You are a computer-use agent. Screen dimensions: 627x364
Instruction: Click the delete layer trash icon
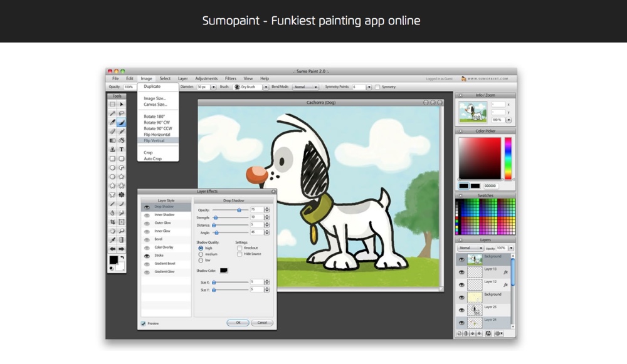[x=465, y=333]
